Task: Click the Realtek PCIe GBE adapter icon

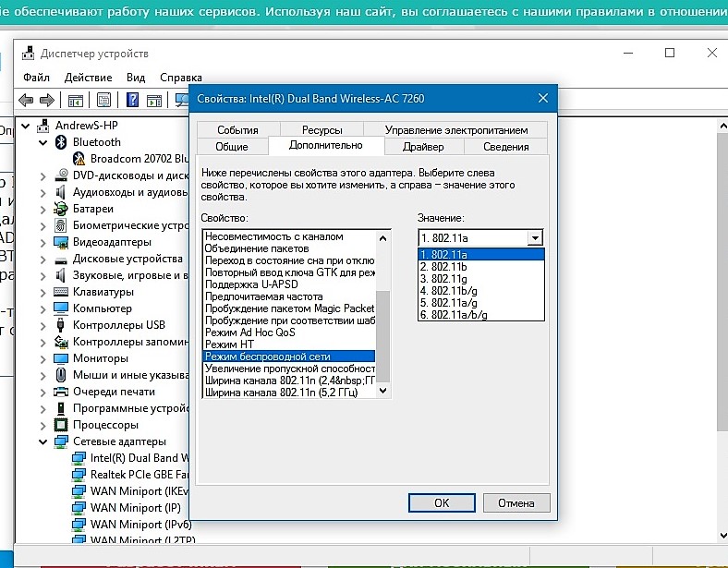Action: click(79, 475)
